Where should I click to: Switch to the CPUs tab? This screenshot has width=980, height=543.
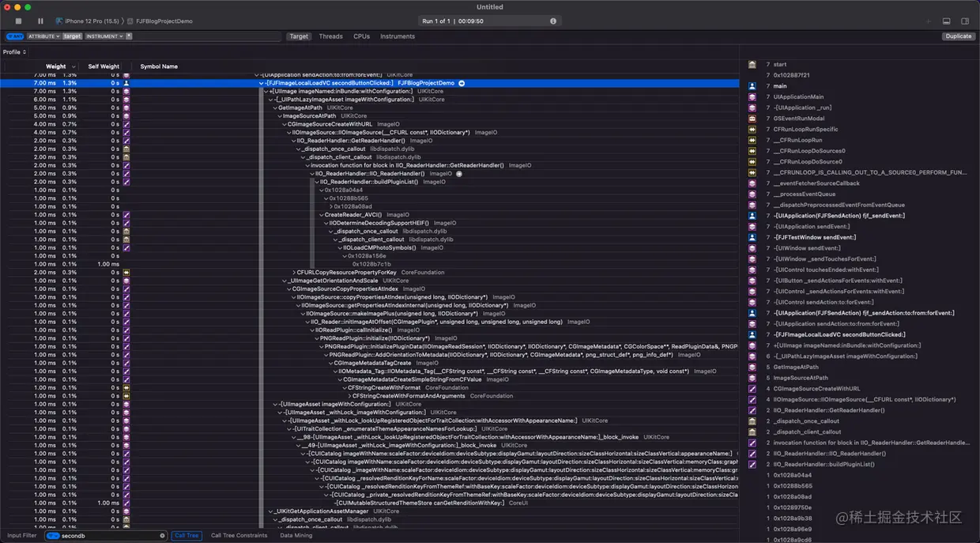point(361,36)
